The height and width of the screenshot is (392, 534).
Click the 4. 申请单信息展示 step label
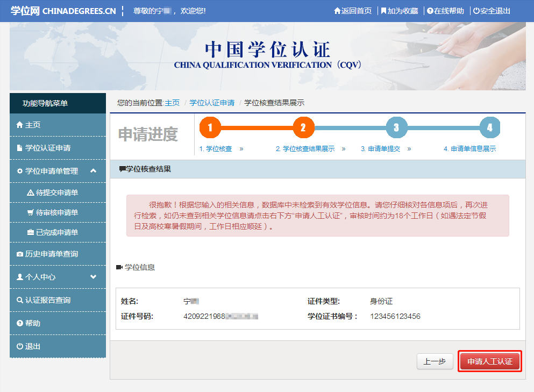(469, 149)
